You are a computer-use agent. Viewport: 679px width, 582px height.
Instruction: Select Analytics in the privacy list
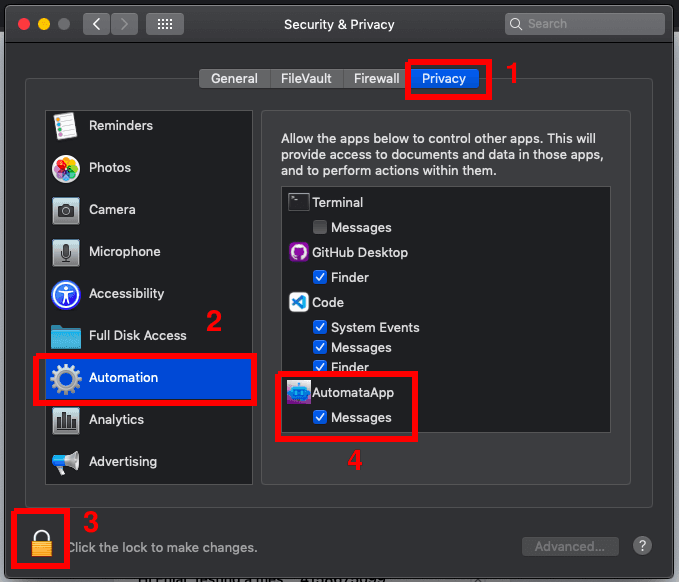pos(149,420)
